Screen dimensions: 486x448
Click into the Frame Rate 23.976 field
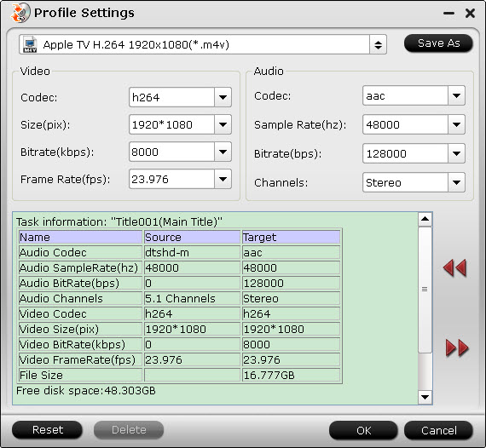pyautogui.click(x=171, y=179)
